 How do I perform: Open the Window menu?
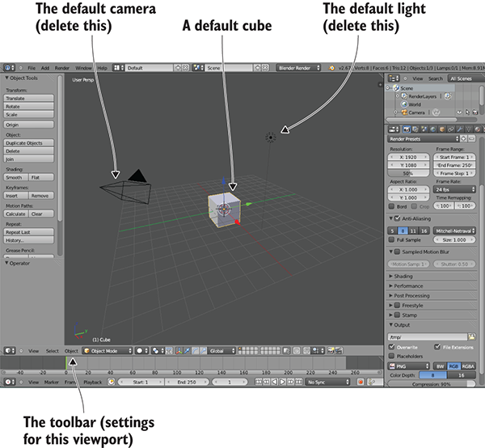coord(83,68)
